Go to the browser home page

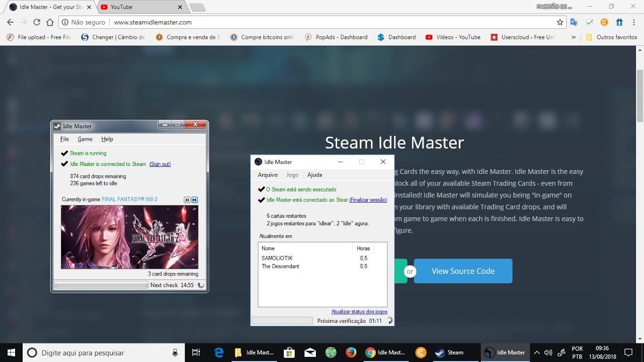(50, 22)
